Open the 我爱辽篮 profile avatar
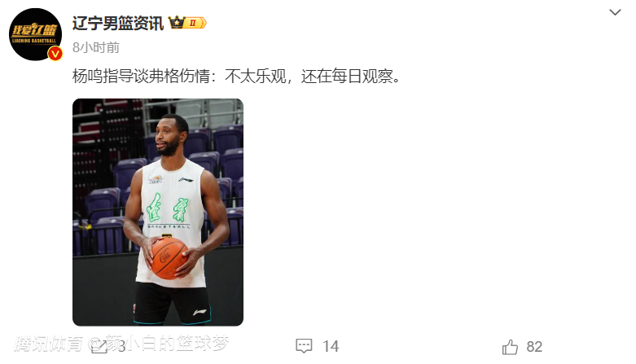This screenshot has height=364, width=636. point(35,34)
